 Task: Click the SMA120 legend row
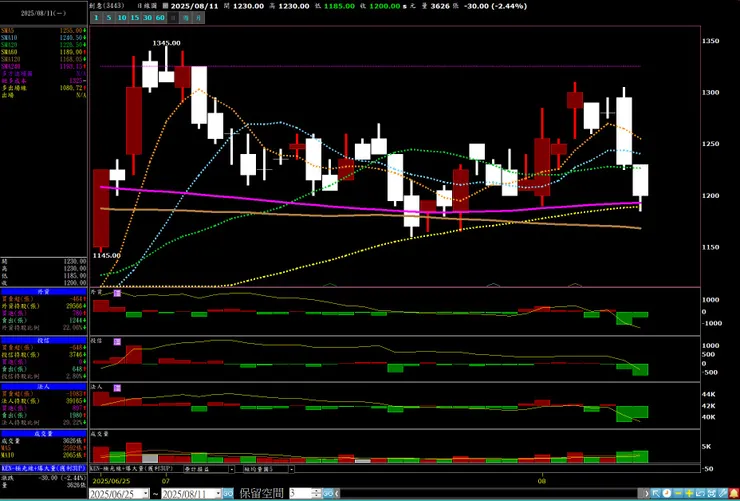point(43,59)
